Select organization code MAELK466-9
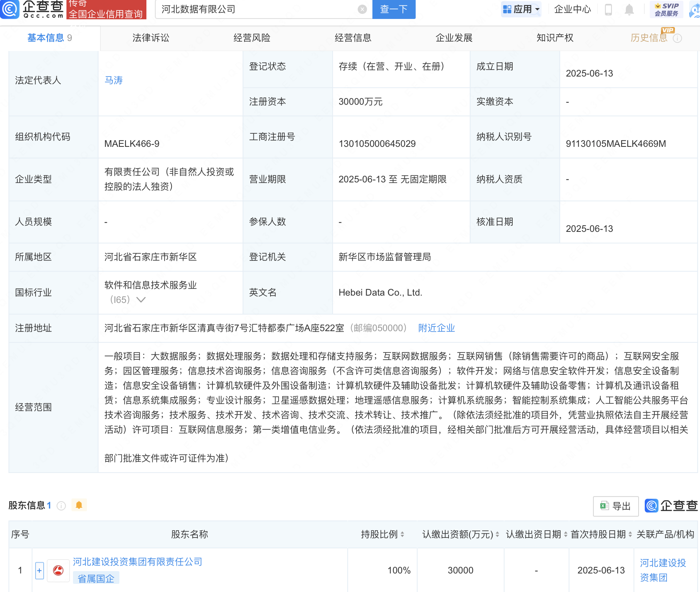The height and width of the screenshot is (592, 700). pos(132,144)
